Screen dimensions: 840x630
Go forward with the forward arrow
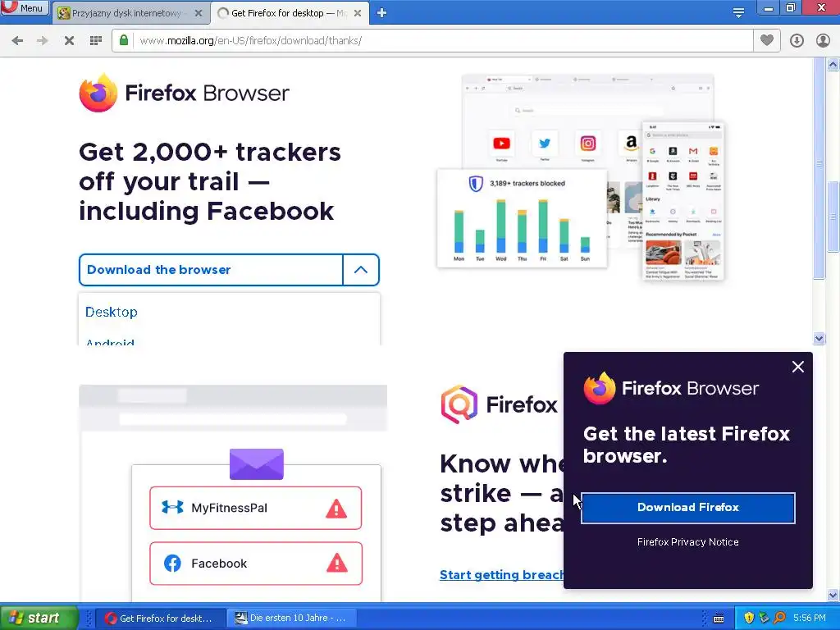[43, 41]
